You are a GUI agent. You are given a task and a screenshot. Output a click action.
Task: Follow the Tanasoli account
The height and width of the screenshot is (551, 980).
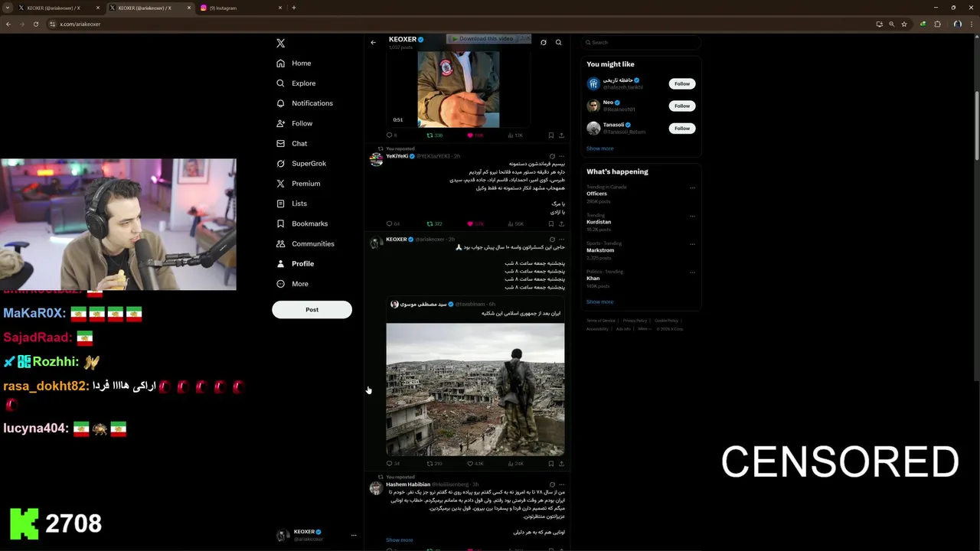682,129
